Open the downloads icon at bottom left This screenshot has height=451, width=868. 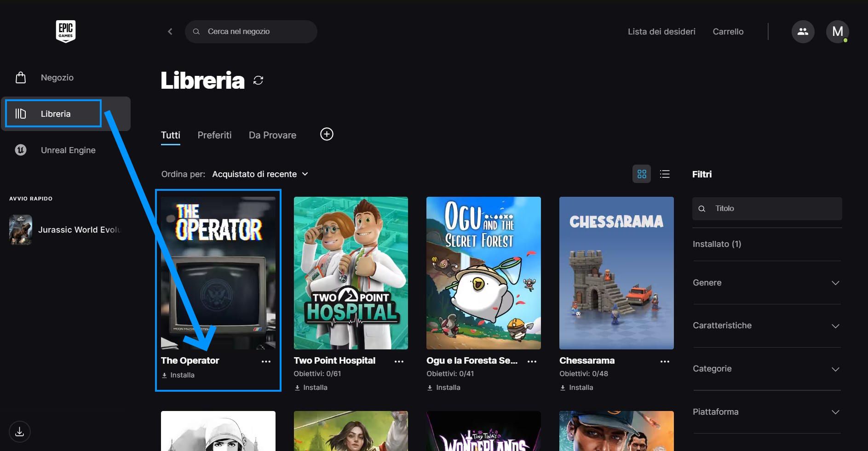20,432
